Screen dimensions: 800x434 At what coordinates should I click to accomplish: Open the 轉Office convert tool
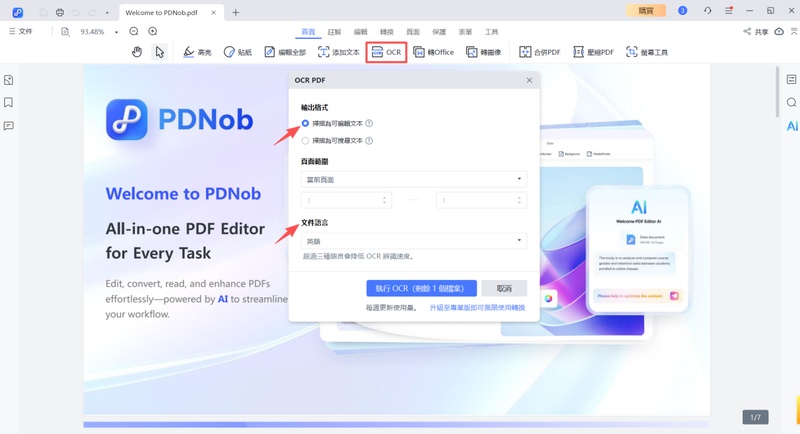tap(434, 52)
